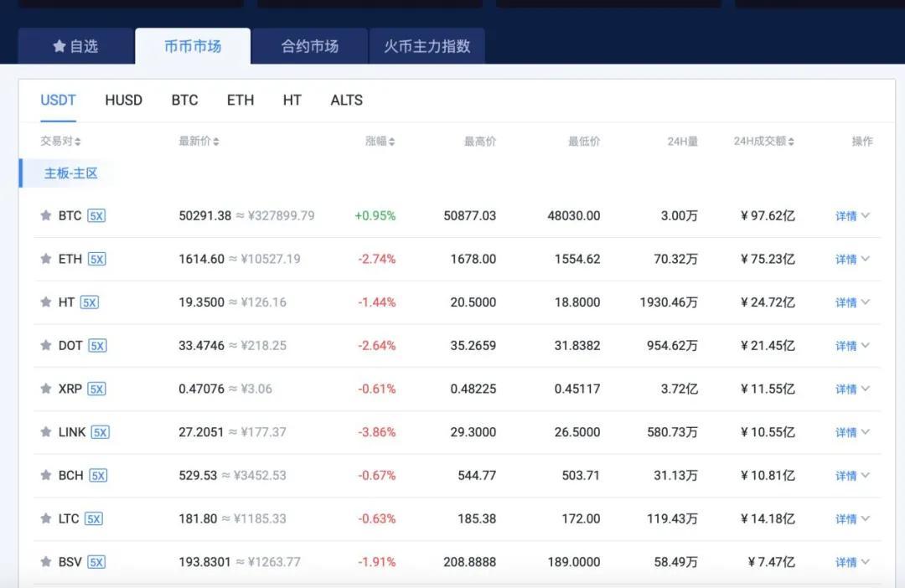The height and width of the screenshot is (588, 905).
Task: Expand the HT row 详情 chevron
Action: [865, 302]
